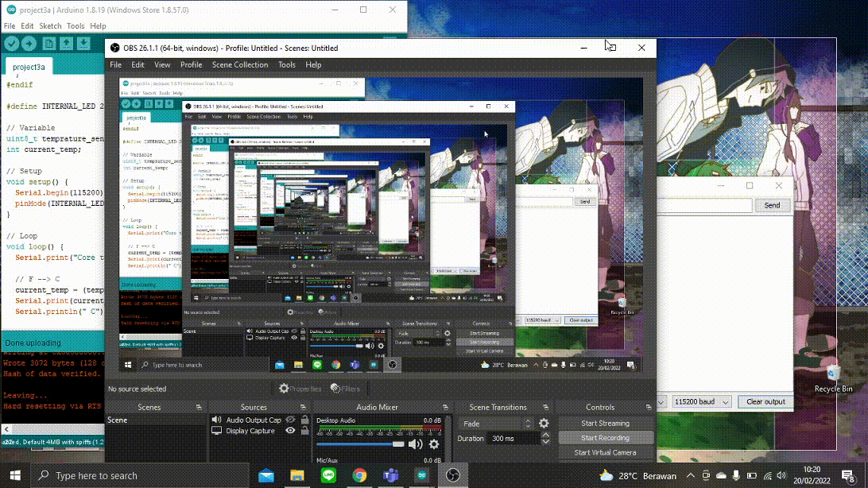The height and width of the screenshot is (488, 868).
Task: Open Google Chrome from the taskbar
Action: pyautogui.click(x=359, y=475)
